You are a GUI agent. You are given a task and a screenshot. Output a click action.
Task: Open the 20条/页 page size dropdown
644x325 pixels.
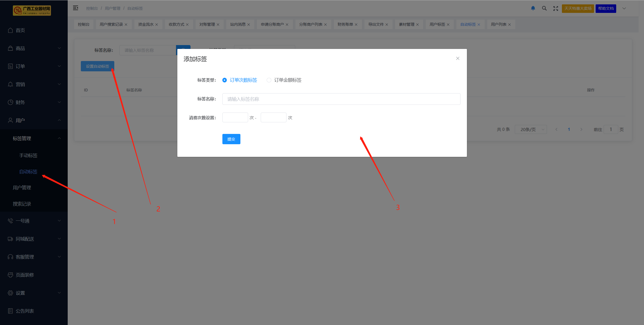click(530, 130)
